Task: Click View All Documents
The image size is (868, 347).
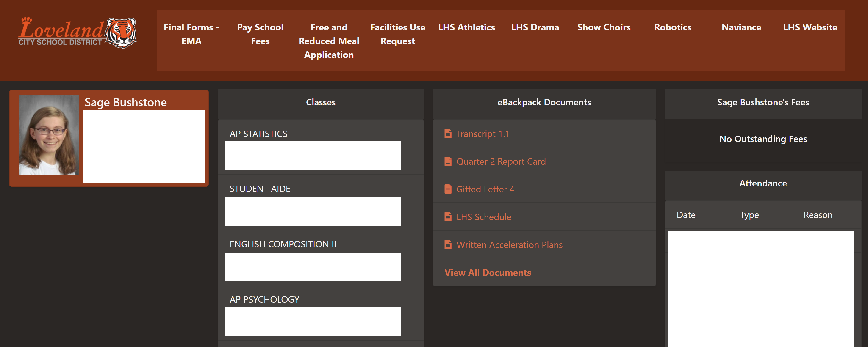Action: pyautogui.click(x=488, y=273)
